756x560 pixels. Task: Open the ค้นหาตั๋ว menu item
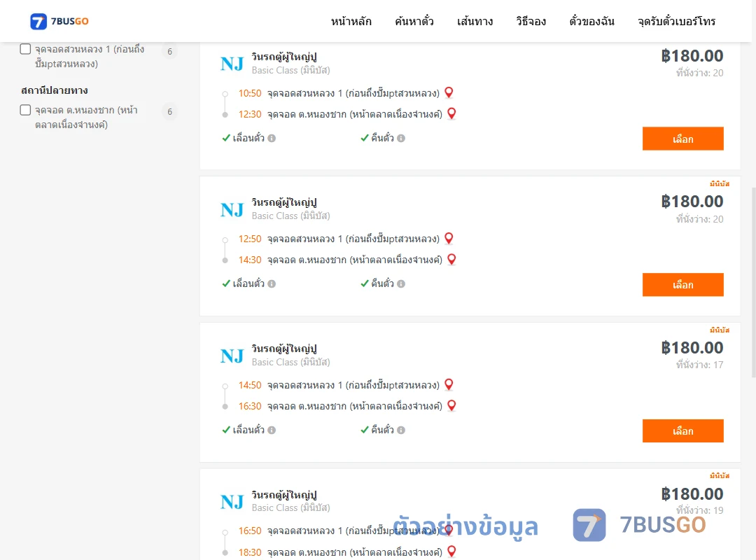point(414,21)
